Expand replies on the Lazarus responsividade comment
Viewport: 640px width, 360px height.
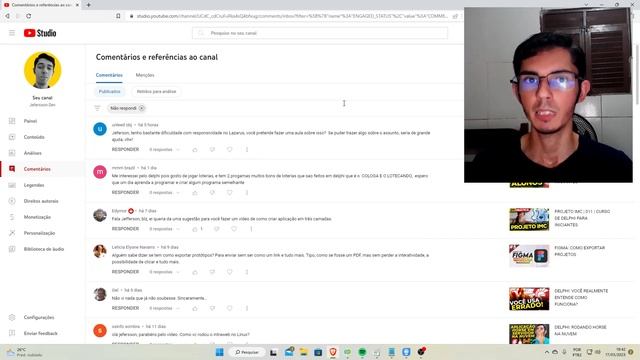(164, 150)
